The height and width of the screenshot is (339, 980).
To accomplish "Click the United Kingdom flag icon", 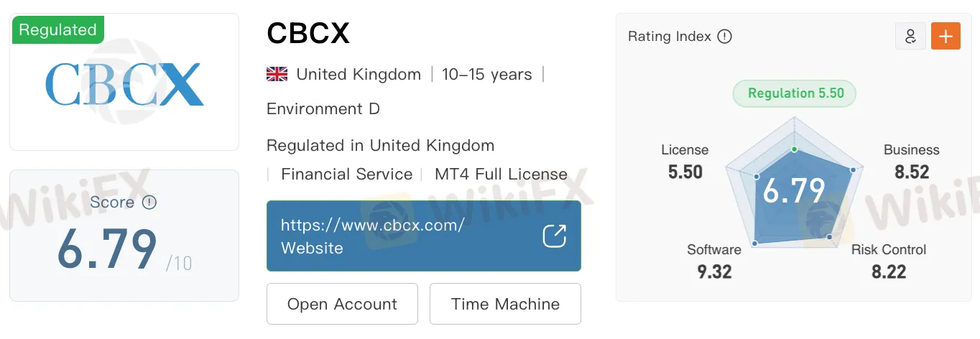I will pyautogui.click(x=277, y=74).
